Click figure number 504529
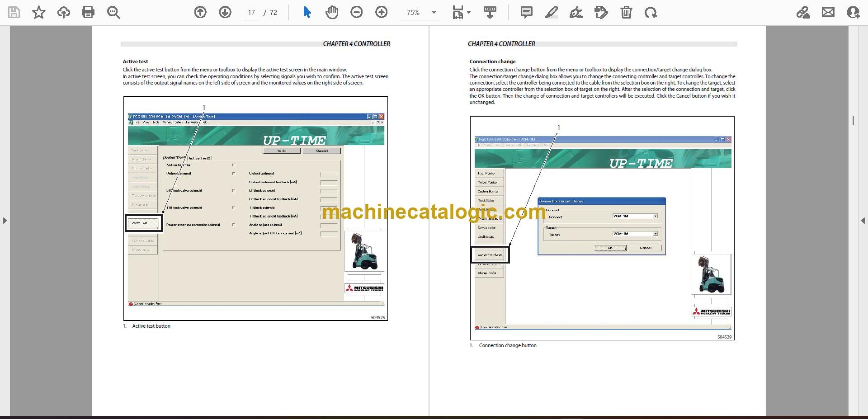 pos(724,337)
